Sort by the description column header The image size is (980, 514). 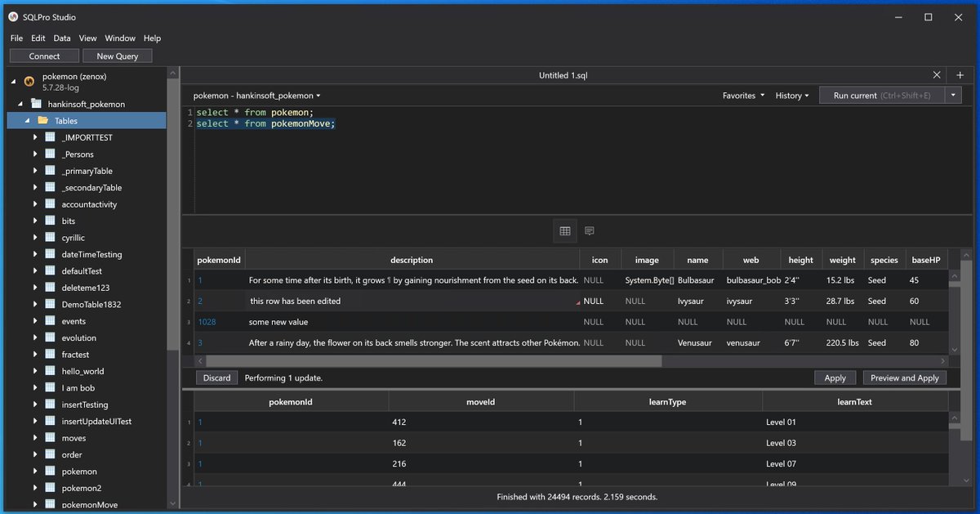[x=412, y=260]
